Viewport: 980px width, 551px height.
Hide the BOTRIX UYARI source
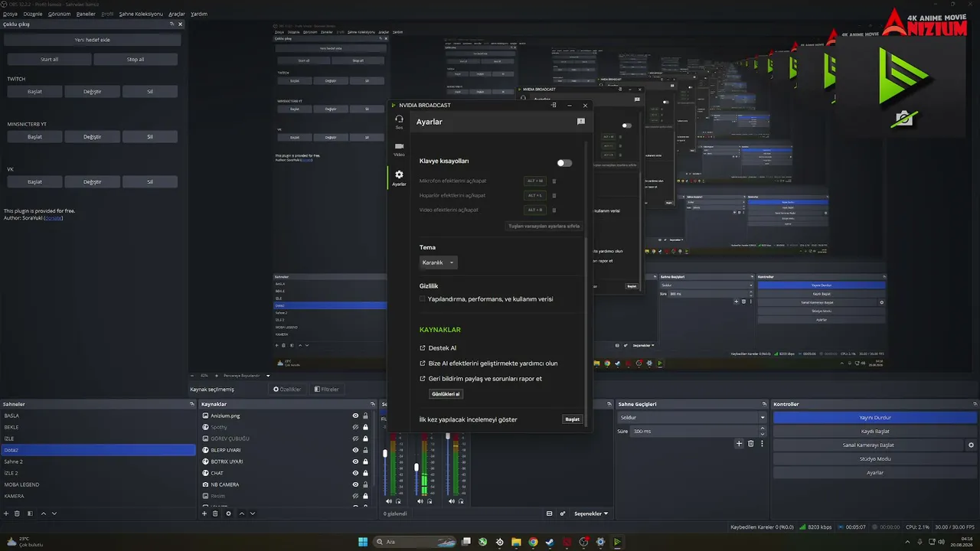[355, 461]
